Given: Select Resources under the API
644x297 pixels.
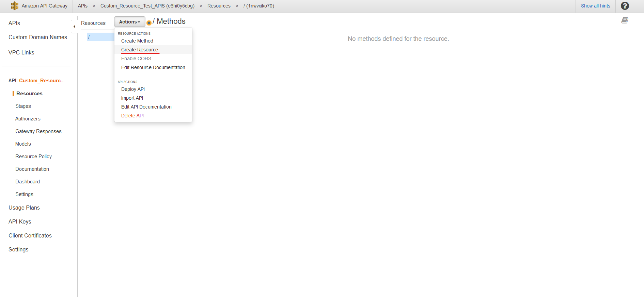Looking at the screenshot, I should coord(29,94).
